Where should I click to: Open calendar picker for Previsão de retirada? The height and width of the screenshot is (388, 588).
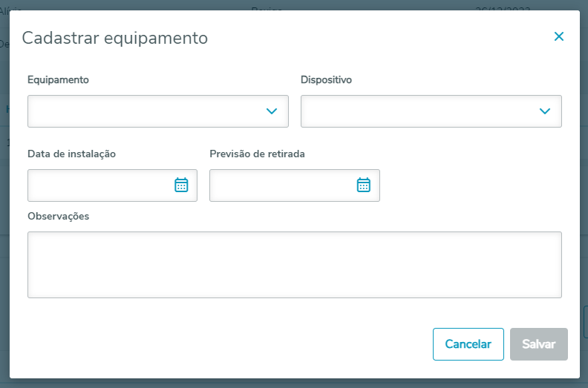(x=364, y=185)
